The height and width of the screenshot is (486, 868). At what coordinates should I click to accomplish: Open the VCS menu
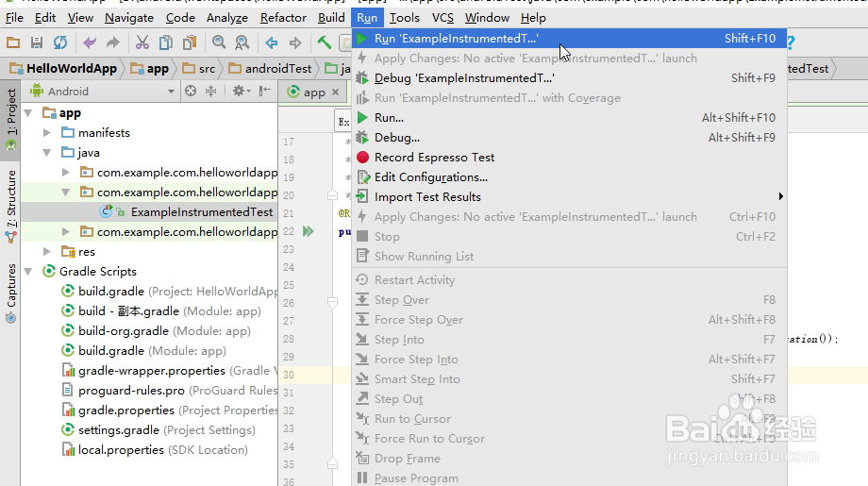tap(442, 18)
